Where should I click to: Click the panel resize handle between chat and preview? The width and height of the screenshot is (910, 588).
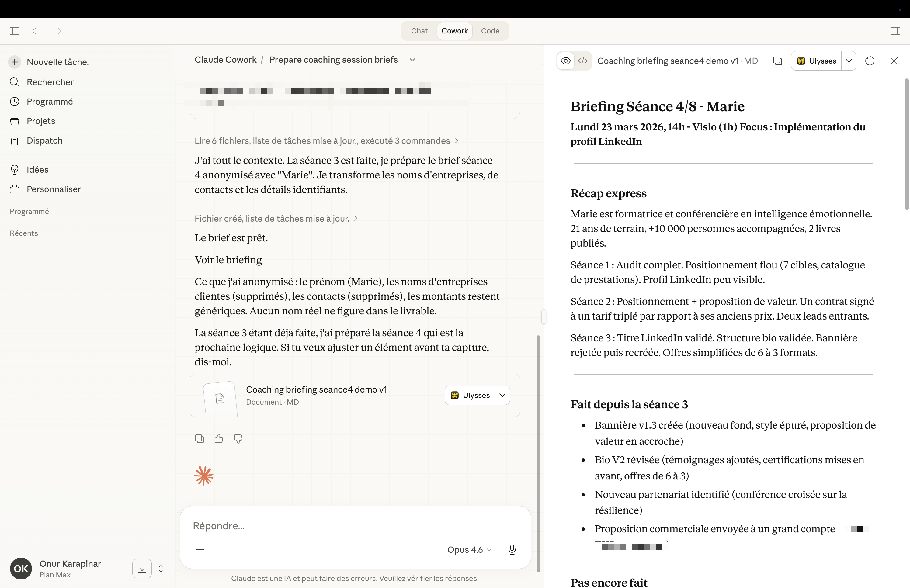[544, 317]
